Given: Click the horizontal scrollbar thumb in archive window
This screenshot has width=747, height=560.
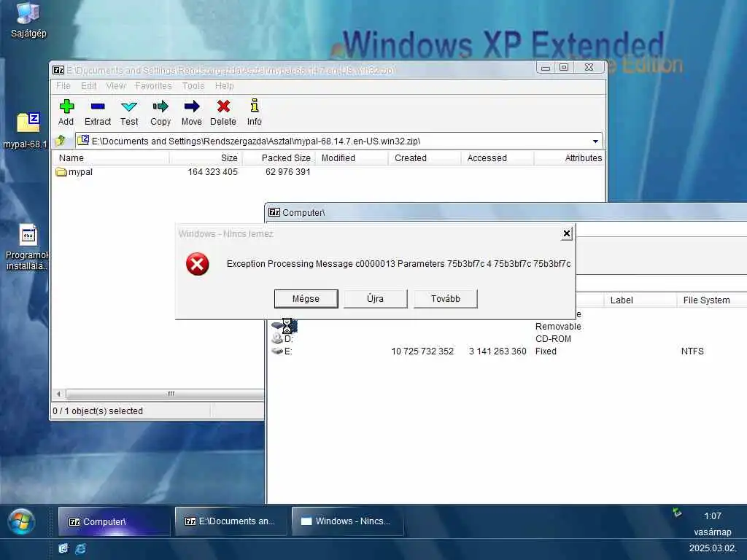Looking at the screenshot, I should pos(166,394).
